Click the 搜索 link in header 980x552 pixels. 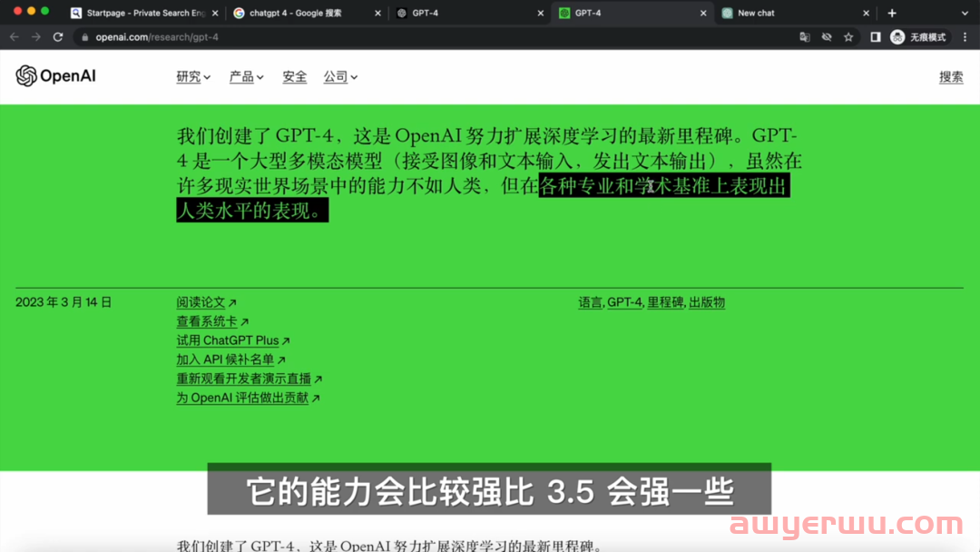951,77
